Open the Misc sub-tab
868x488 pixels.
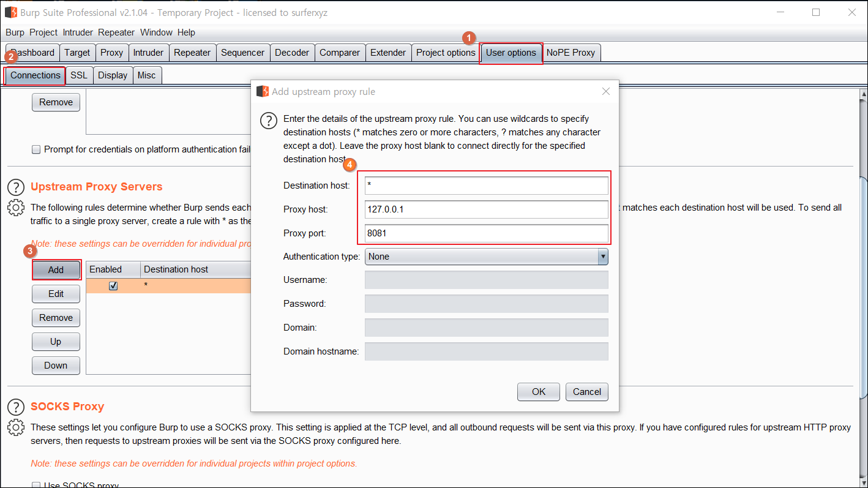pyautogui.click(x=147, y=75)
